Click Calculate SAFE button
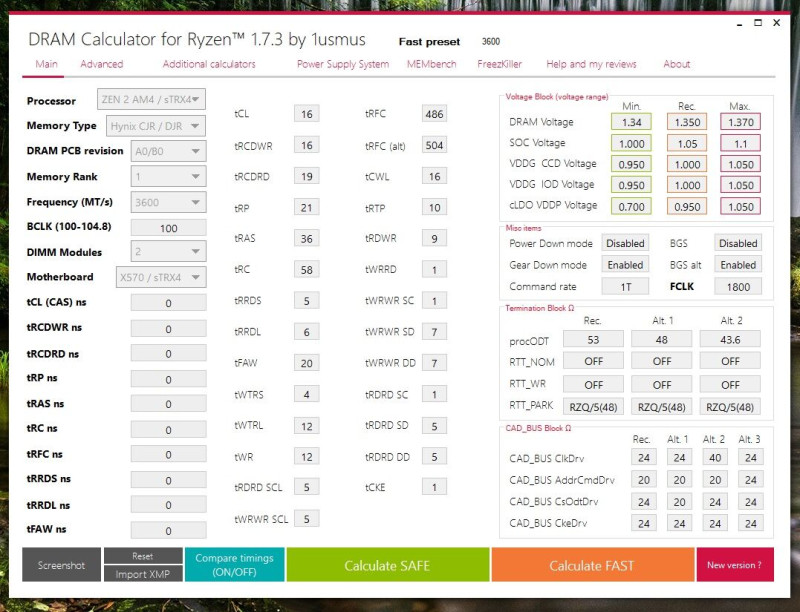 pyautogui.click(x=388, y=565)
